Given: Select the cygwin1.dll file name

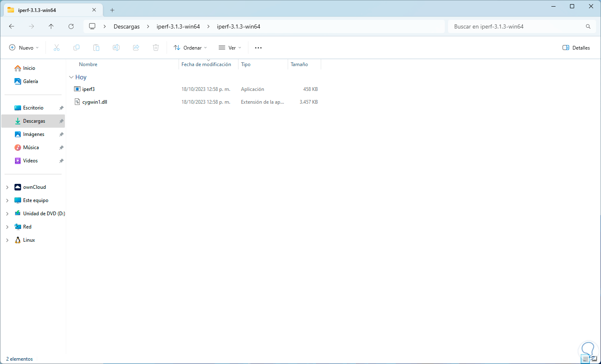Looking at the screenshot, I should pos(95,102).
